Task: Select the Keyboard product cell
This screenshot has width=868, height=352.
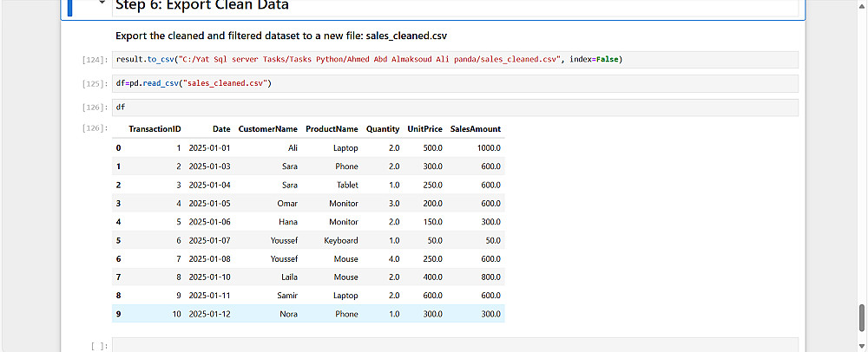Action: 341,240
